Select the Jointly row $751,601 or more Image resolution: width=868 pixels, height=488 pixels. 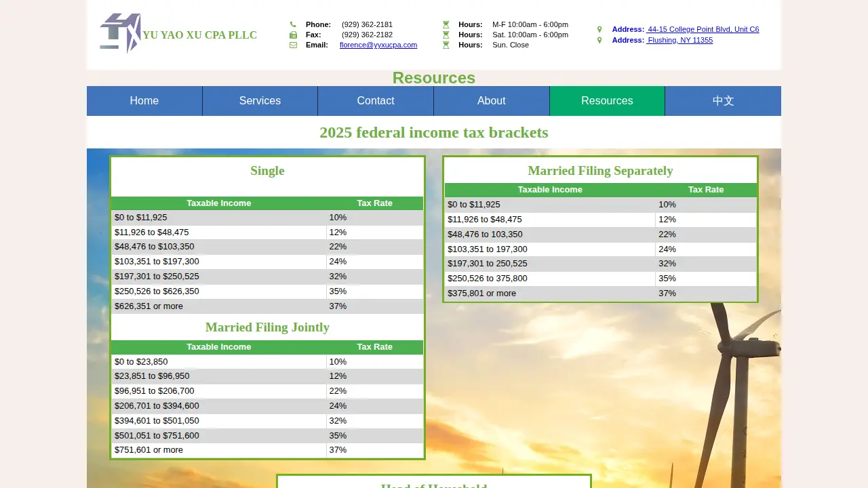coord(267,450)
